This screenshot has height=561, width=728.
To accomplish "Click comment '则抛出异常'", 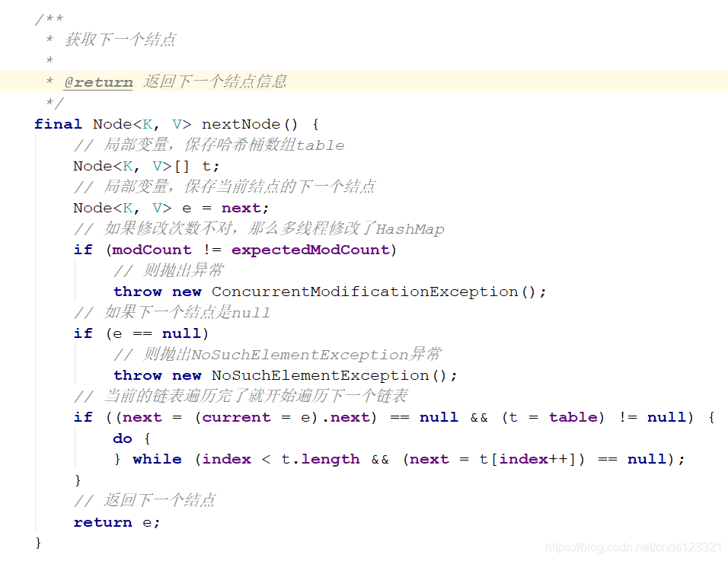I will (168, 270).
